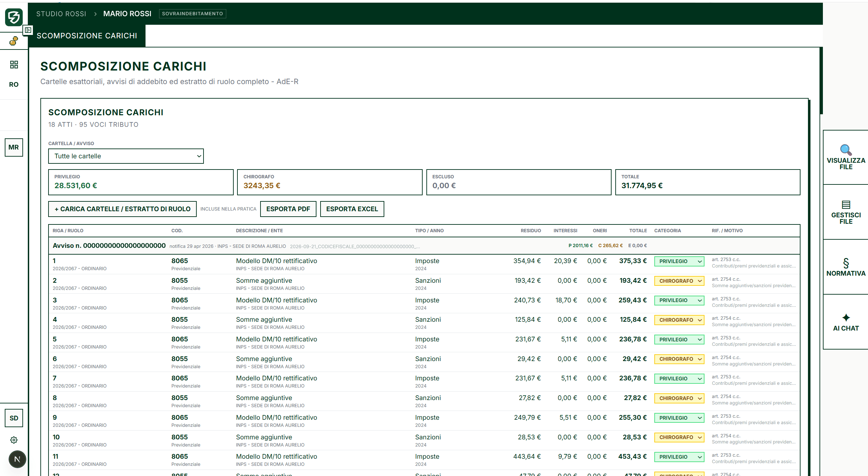The image size is (868, 476).
Task: Change category dropdown for row 1
Action: (679, 261)
